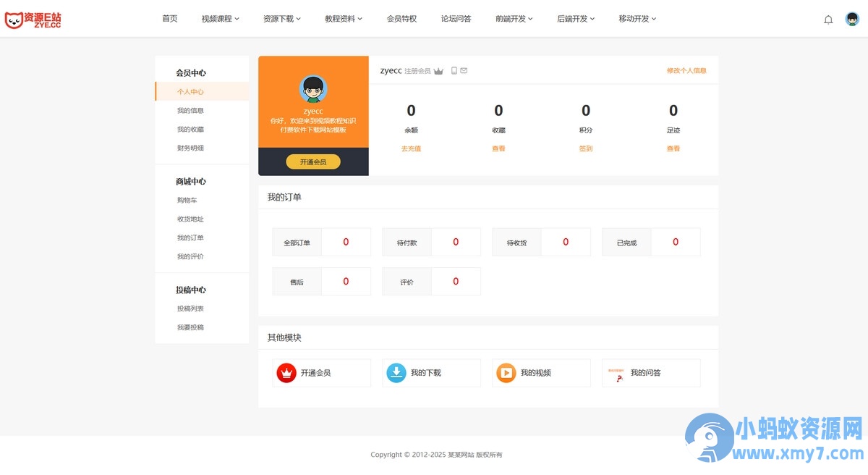The height and width of the screenshot is (475, 868).
Task: Open the 评价 order box
Action: [432, 282]
